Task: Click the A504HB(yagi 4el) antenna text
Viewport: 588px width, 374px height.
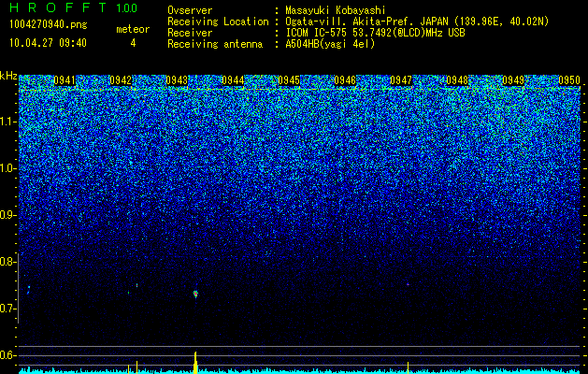Action: (330, 44)
